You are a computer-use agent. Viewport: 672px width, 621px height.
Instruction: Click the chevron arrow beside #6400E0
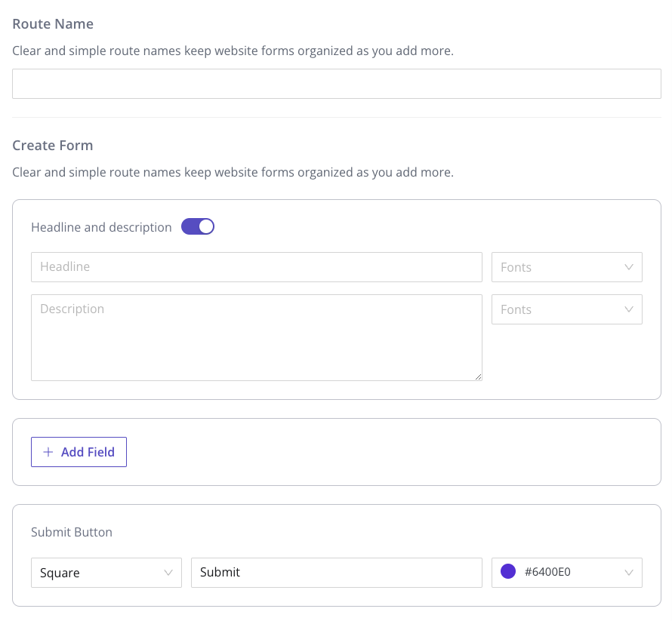coord(629,573)
